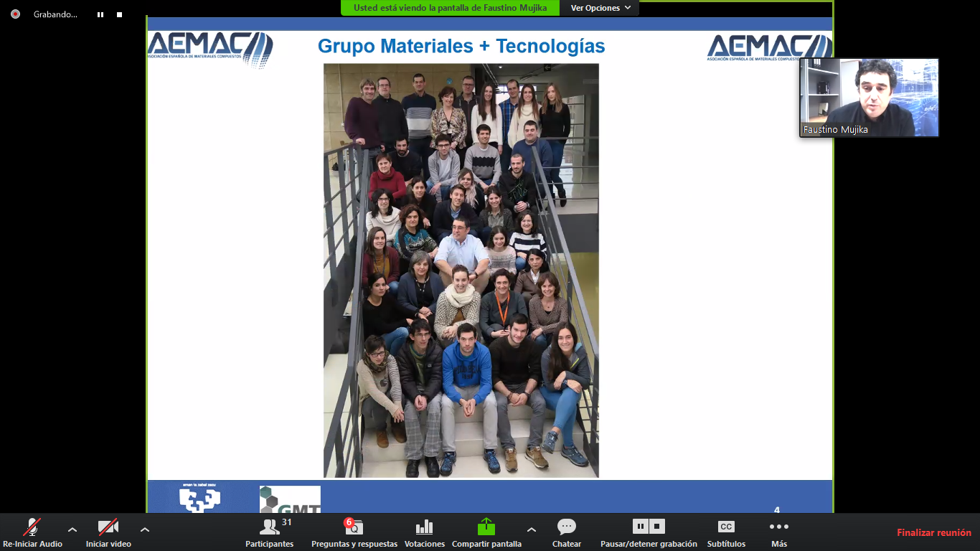Image resolution: width=980 pixels, height=551 pixels.
Task: Unmute using the Re-Iniciar Audio microphone icon
Action: click(x=32, y=527)
